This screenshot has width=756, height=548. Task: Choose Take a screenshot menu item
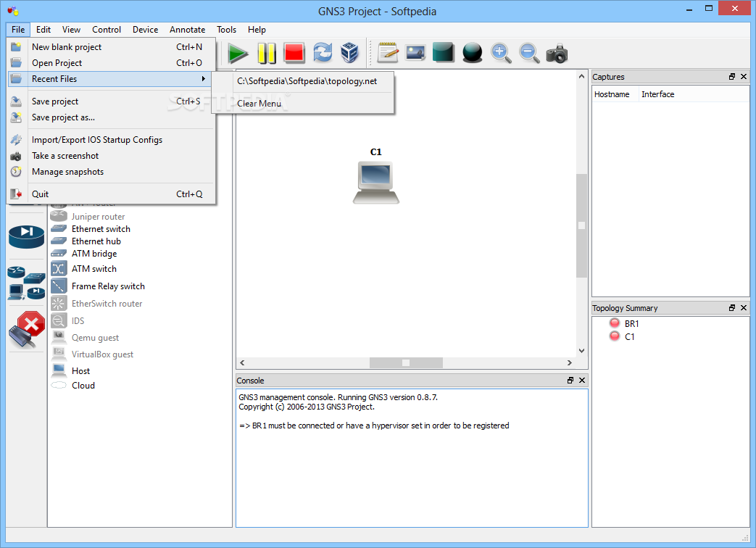click(x=111, y=156)
